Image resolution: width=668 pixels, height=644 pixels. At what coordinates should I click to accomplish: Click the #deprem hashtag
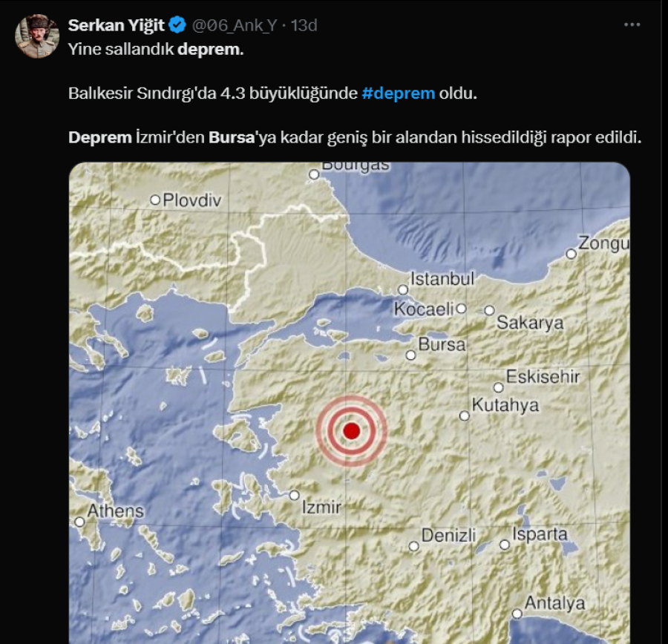399,93
